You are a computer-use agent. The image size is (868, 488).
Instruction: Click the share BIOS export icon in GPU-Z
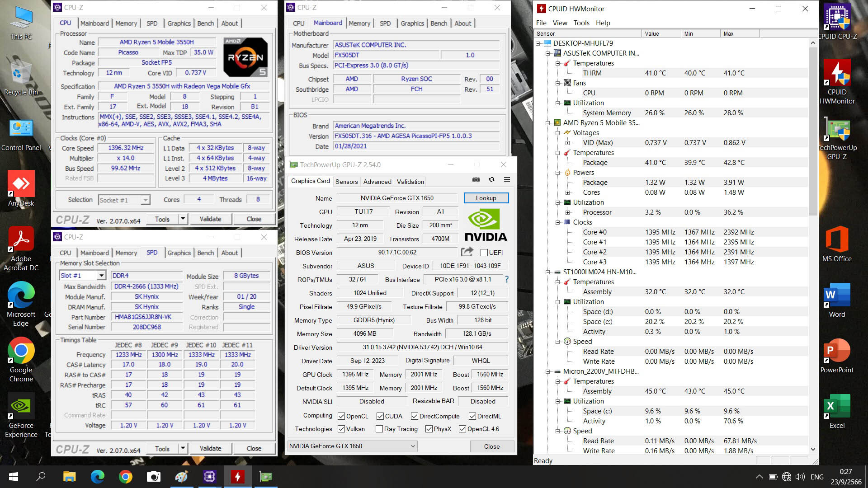(x=467, y=252)
